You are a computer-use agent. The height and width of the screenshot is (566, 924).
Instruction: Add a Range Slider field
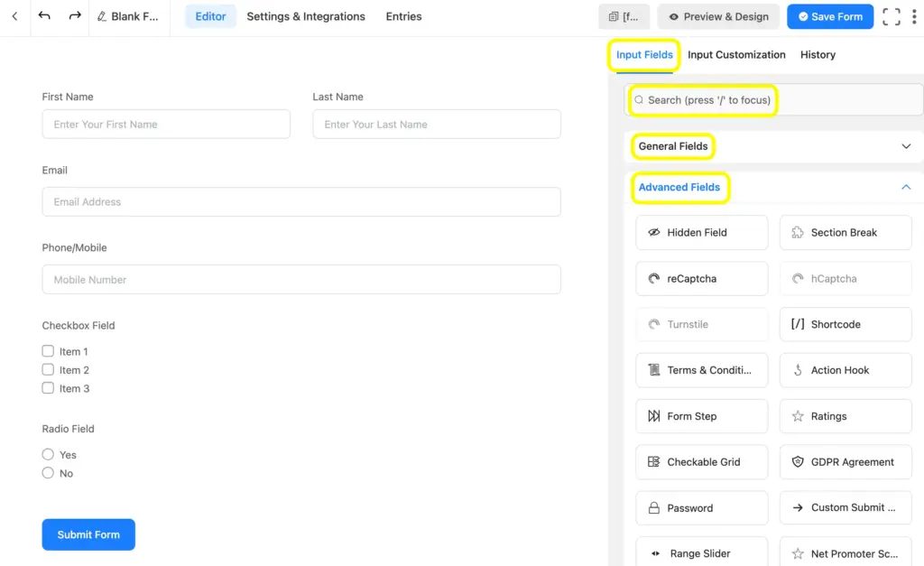(701, 552)
